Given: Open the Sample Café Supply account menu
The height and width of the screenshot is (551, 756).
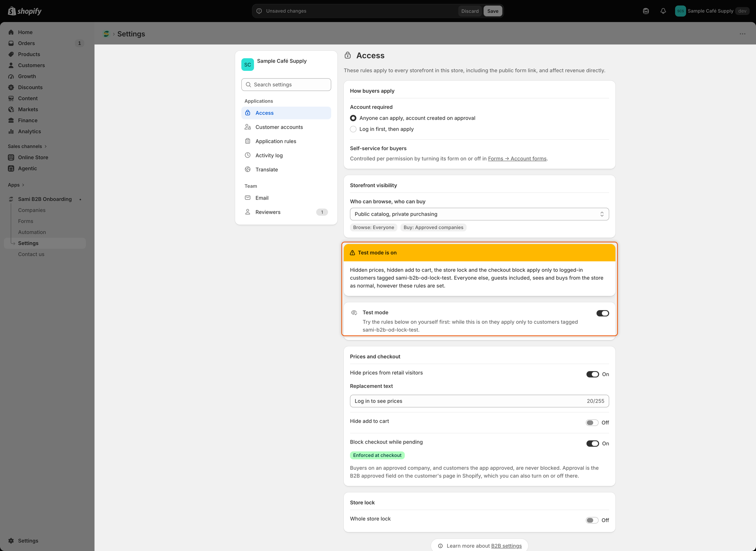Looking at the screenshot, I should click(712, 11).
